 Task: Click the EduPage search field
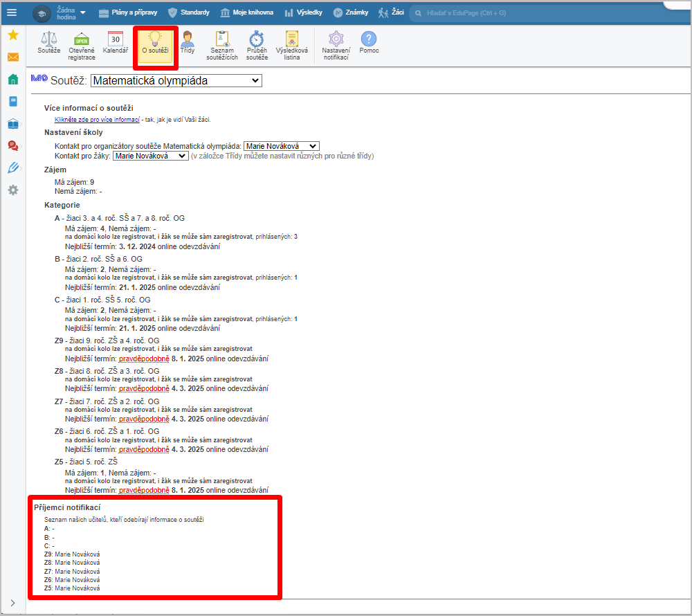pos(533,12)
